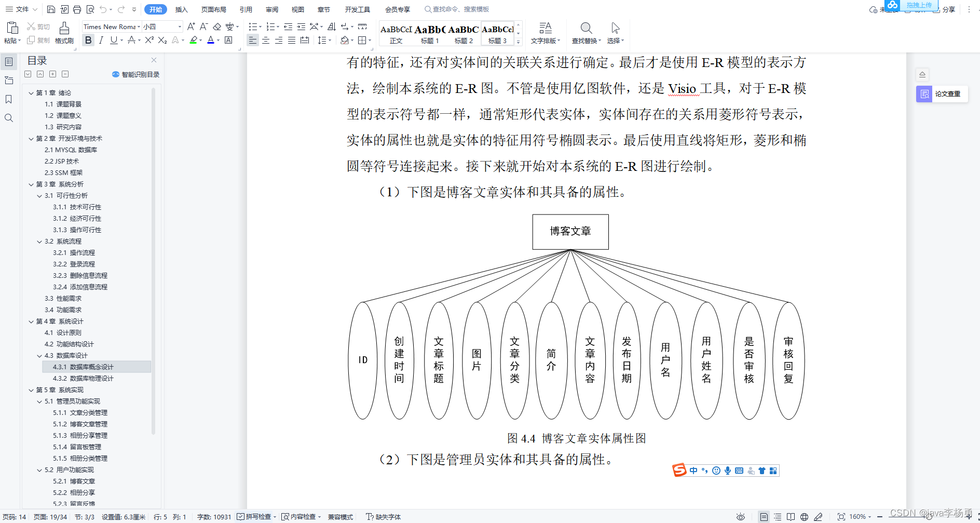This screenshot has height=523, width=980.
Task: Open the File (文件) menu
Action: point(21,9)
